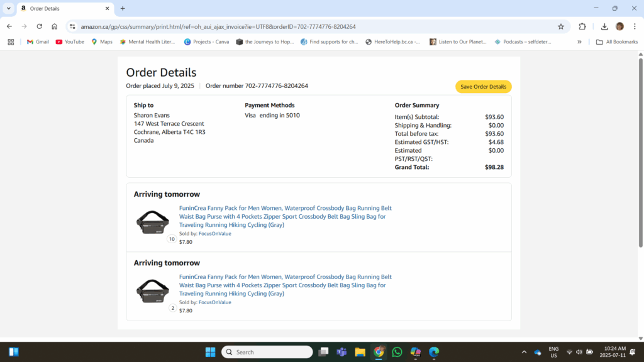Click the address line 147 West Terrace Crescent
Screen dimensions: 644x362
click(x=169, y=124)
